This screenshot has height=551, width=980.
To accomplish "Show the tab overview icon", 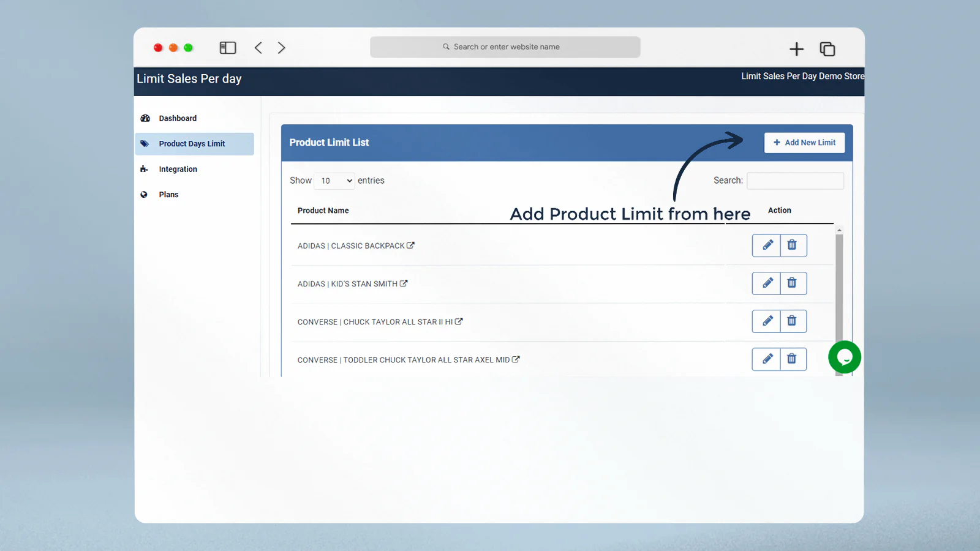I will [827, 49].
